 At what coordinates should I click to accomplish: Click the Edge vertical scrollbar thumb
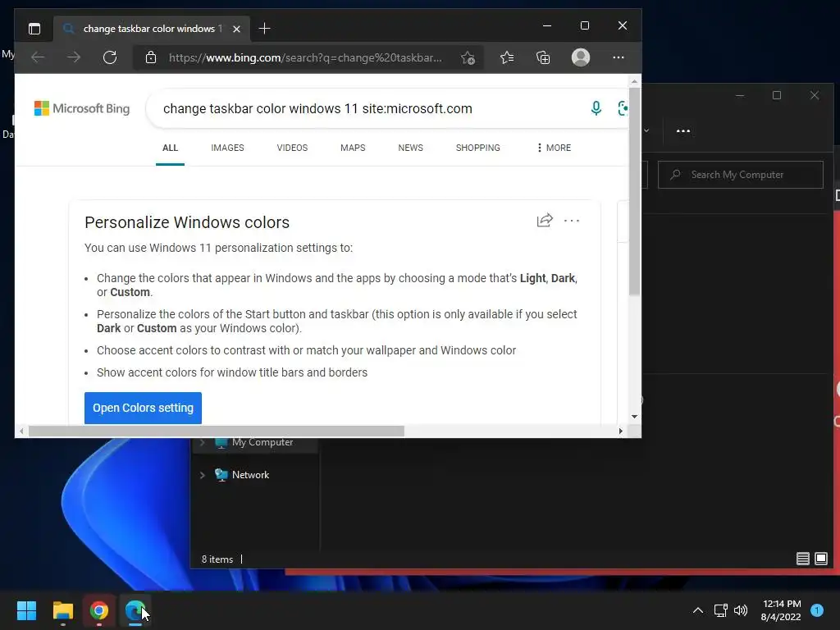(634, 191)
